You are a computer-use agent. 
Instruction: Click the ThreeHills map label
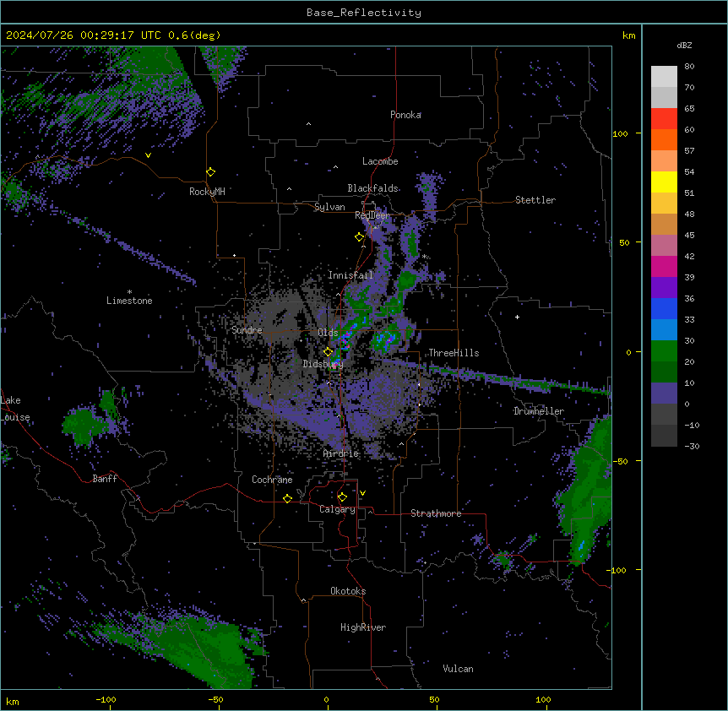coord(454,353)
